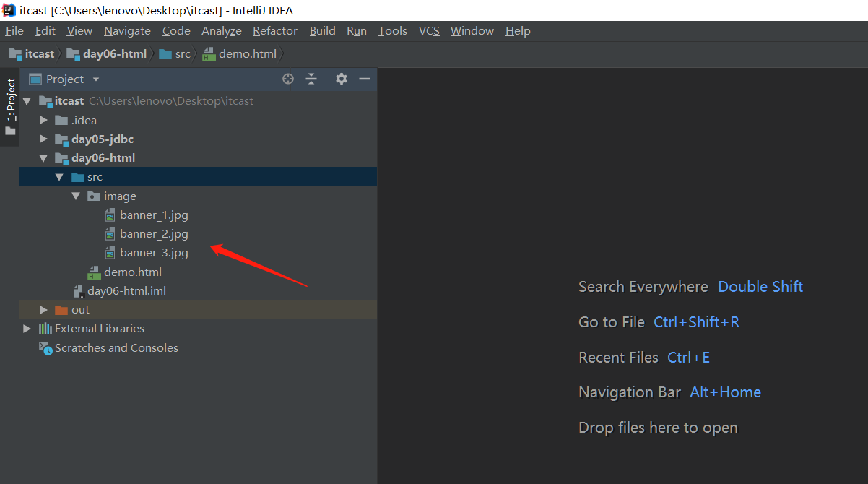Collapse the src folder arrow
Image resolution: width=868 pixels, height=484 pixels.
(60, 177)
